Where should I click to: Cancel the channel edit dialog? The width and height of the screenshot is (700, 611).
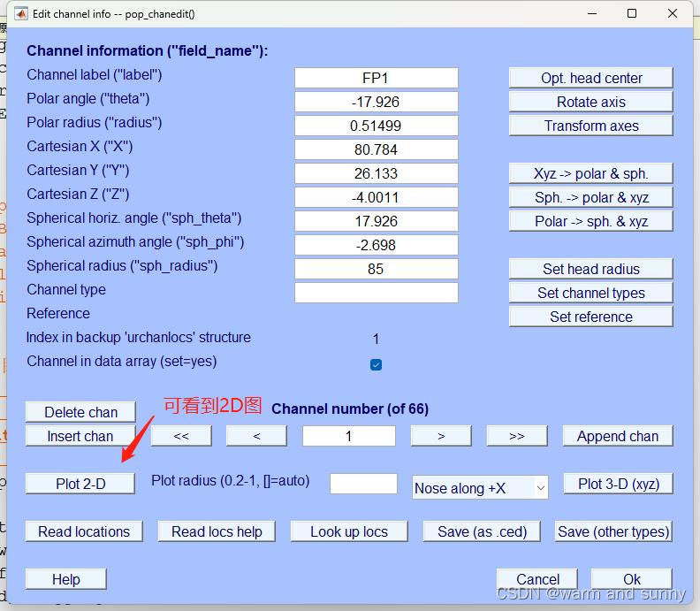click(537, 579)
